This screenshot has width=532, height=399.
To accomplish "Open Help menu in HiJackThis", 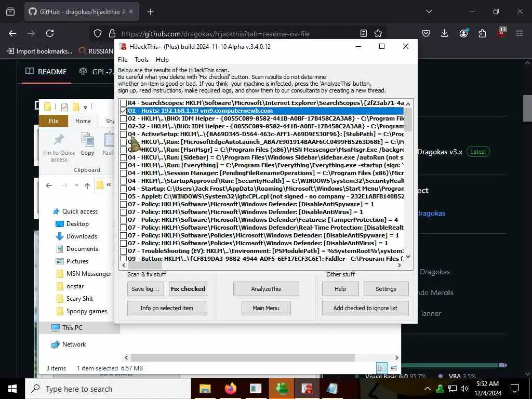I will (x=162, y=60).
